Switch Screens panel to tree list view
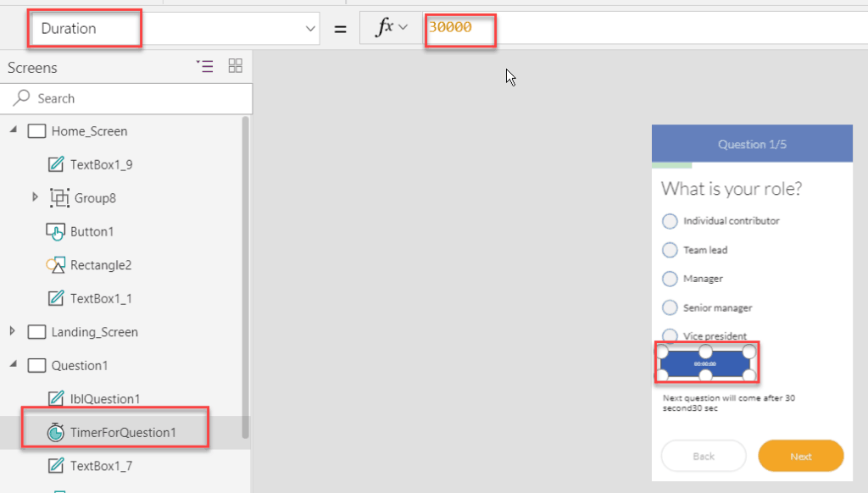 coord(205,66)
